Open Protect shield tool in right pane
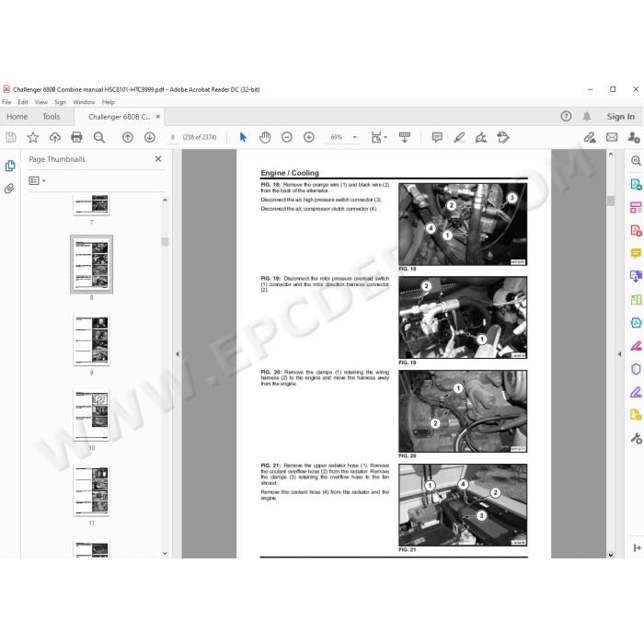Image resolution: width=644 pixels, height=644 pixels. coord(636,369)
